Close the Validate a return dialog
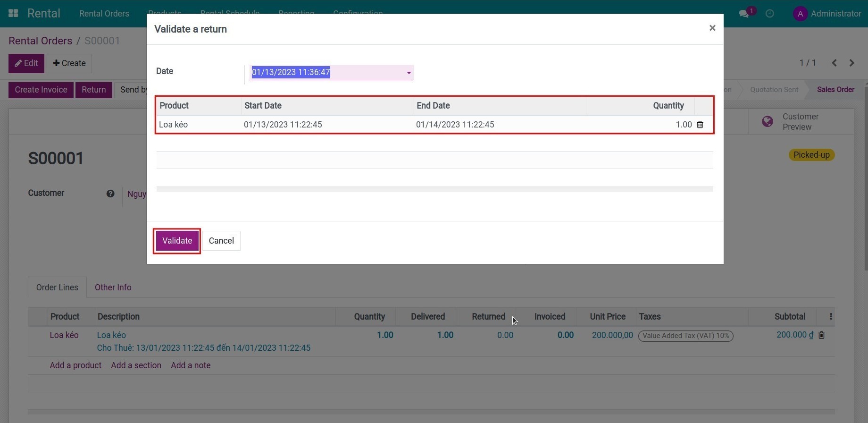 click(x=712, y=28)
